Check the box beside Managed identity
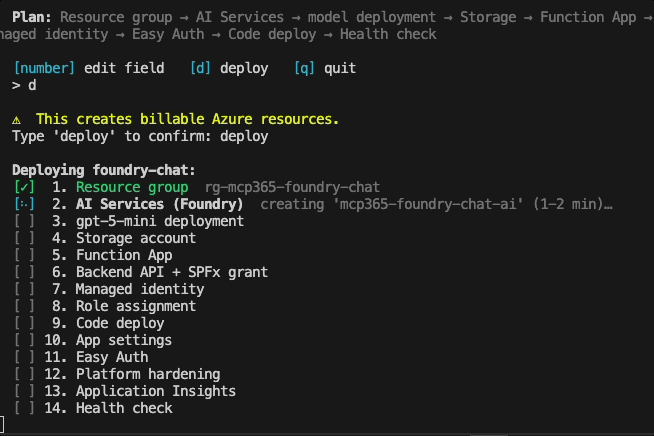 25,289
